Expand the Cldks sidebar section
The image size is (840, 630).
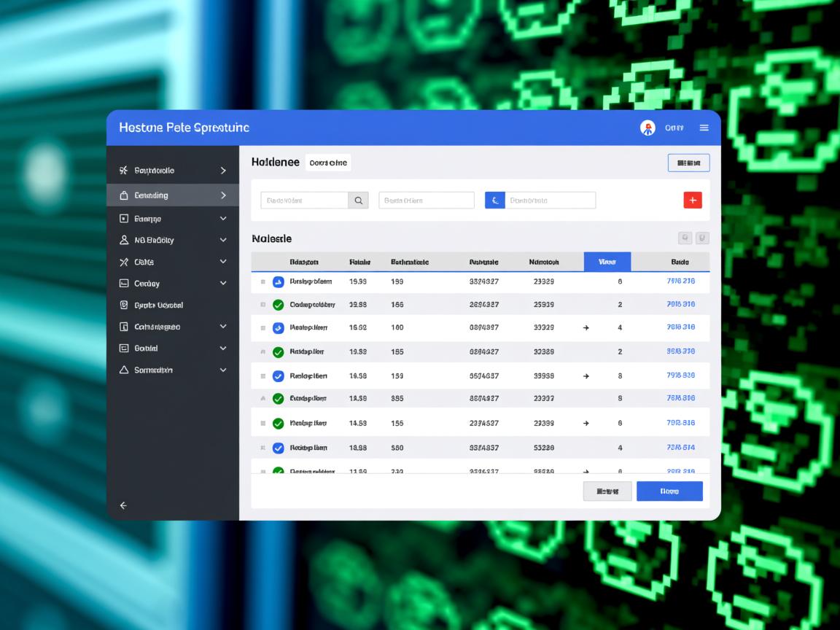tap(223, 262)
